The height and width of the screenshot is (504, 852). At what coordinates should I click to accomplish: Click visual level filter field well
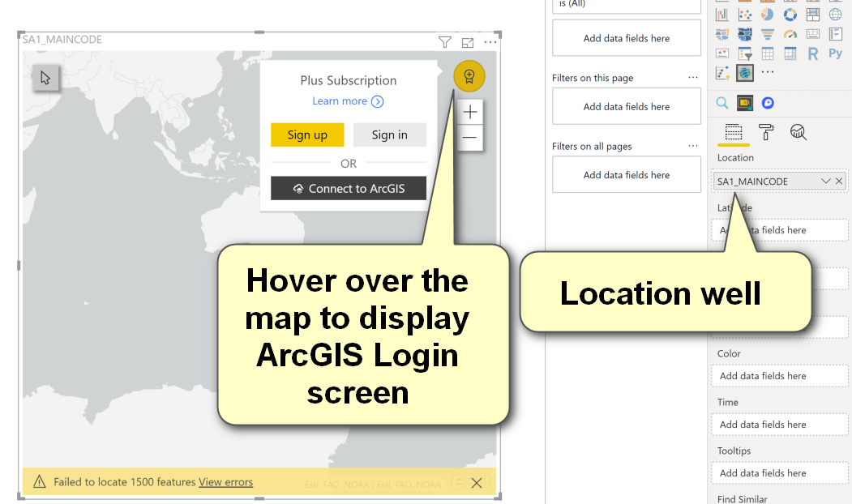(627, 38)
